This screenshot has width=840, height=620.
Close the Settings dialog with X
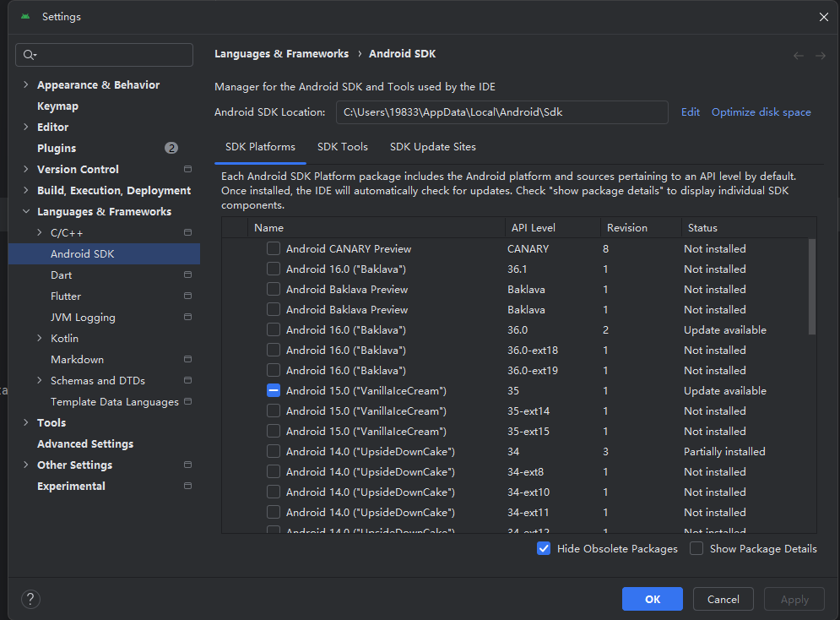click(x=823, y=17)
